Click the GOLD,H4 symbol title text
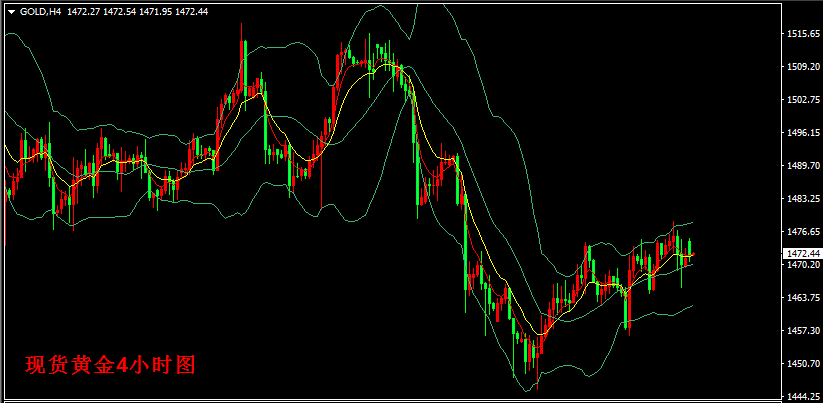Screen dimensions: 823x403 tap(41, 11)
